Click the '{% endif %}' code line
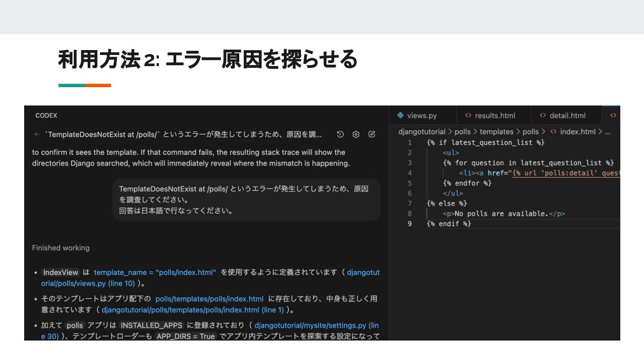644x362 pixels. (449, 223)
